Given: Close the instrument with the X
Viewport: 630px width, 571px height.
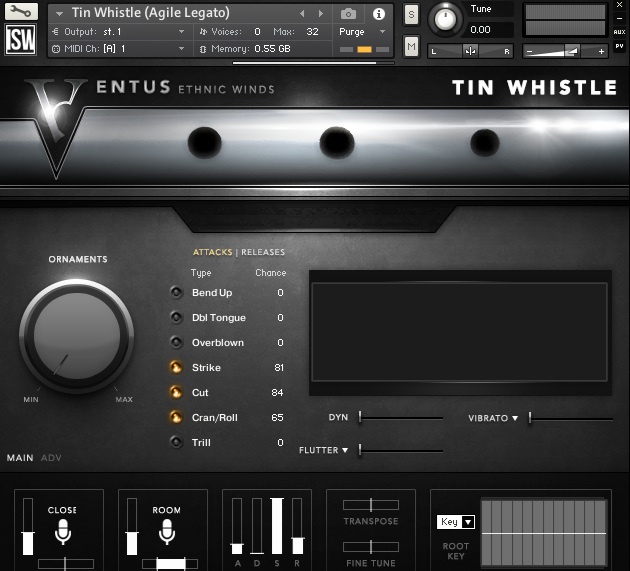Looking at the screenshot, I should click(619, 5).
